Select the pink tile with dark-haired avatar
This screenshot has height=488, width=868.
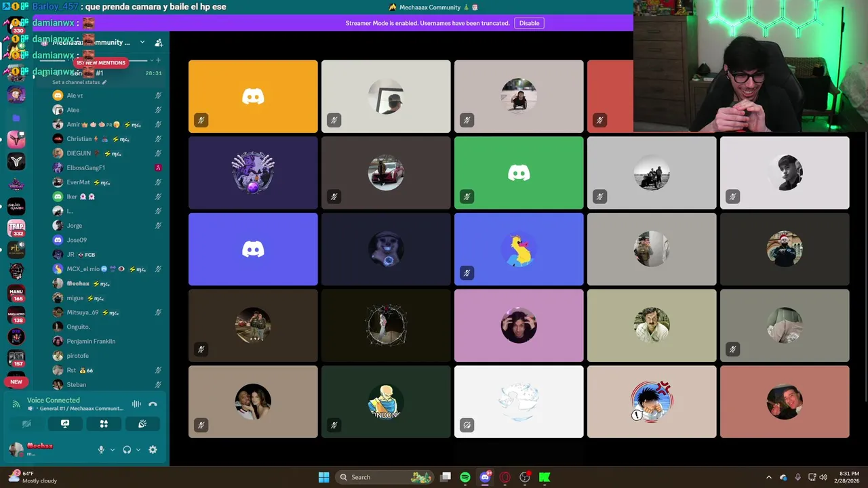coord(519,325)
